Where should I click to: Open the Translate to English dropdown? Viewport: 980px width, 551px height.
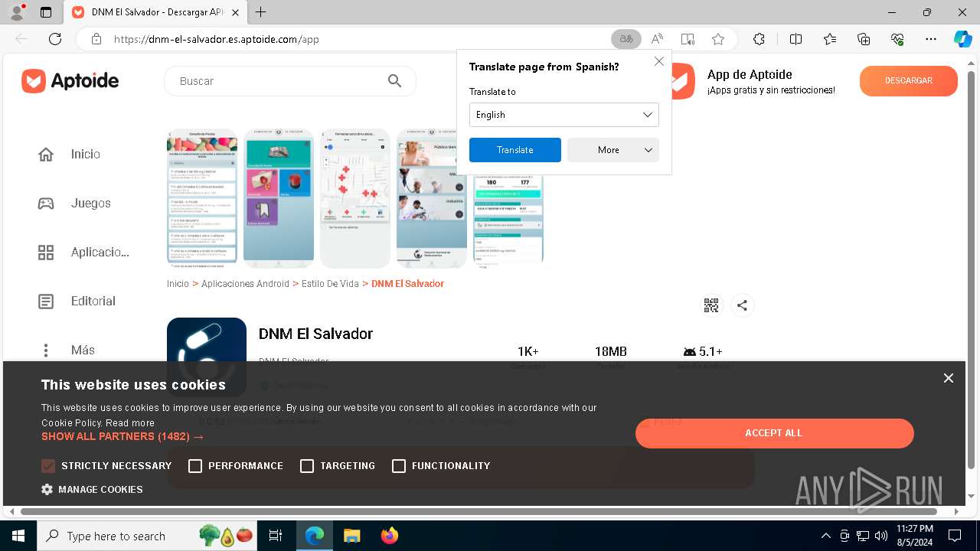pos(564,115)
